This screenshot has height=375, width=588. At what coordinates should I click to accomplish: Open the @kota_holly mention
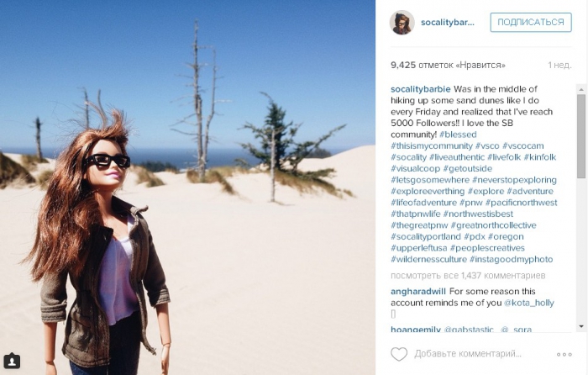pyautogui.click(x=528, y=303)
